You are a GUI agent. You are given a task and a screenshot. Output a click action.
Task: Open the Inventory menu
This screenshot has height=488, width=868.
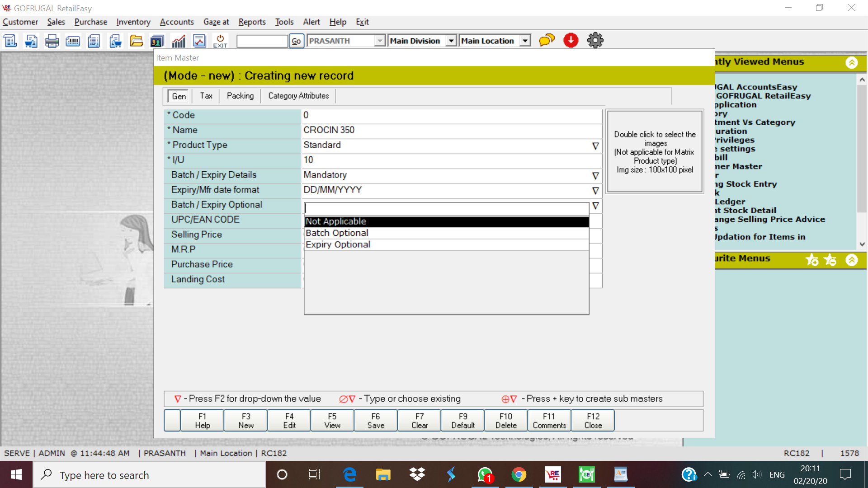click(133, 22)
